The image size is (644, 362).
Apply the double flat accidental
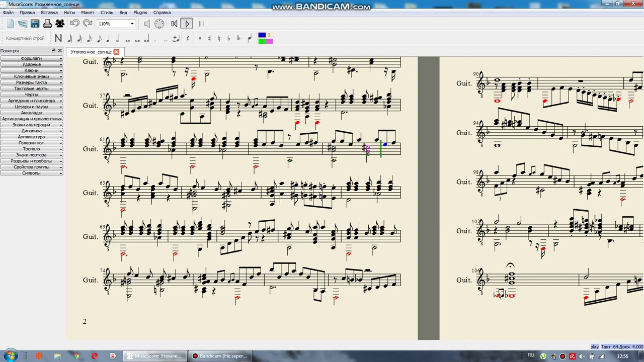point(238,38)
